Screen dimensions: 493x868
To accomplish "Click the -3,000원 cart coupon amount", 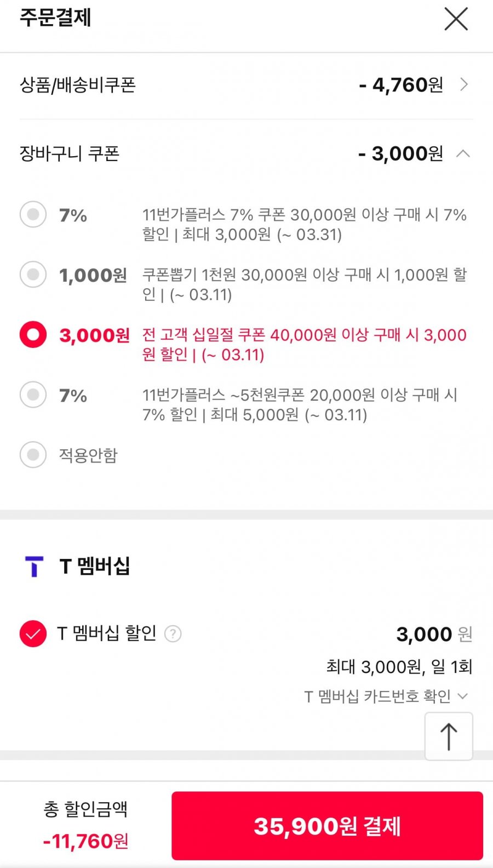I will pyautogui.click(x=400, y=153).
